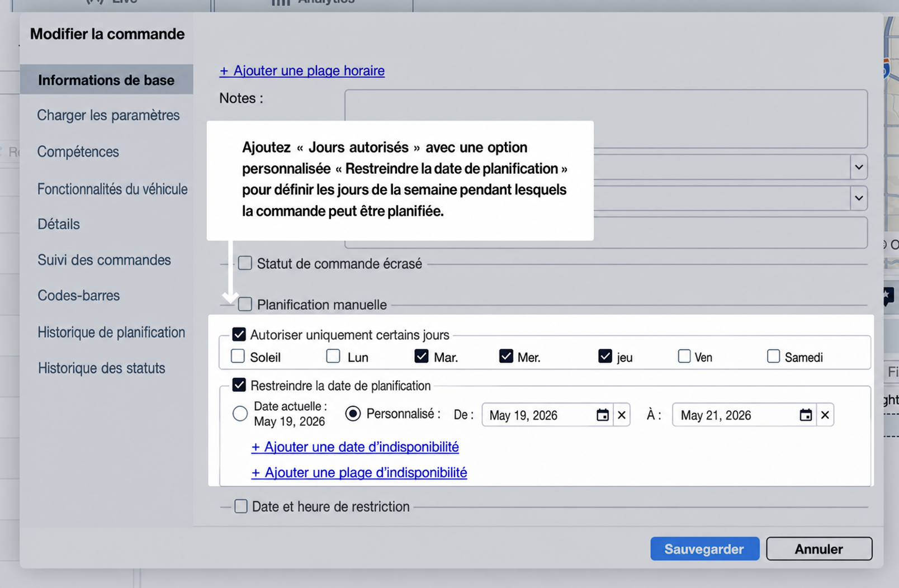
Task: Open Suivi des commandes section
Action: click(x=105, y=260)
